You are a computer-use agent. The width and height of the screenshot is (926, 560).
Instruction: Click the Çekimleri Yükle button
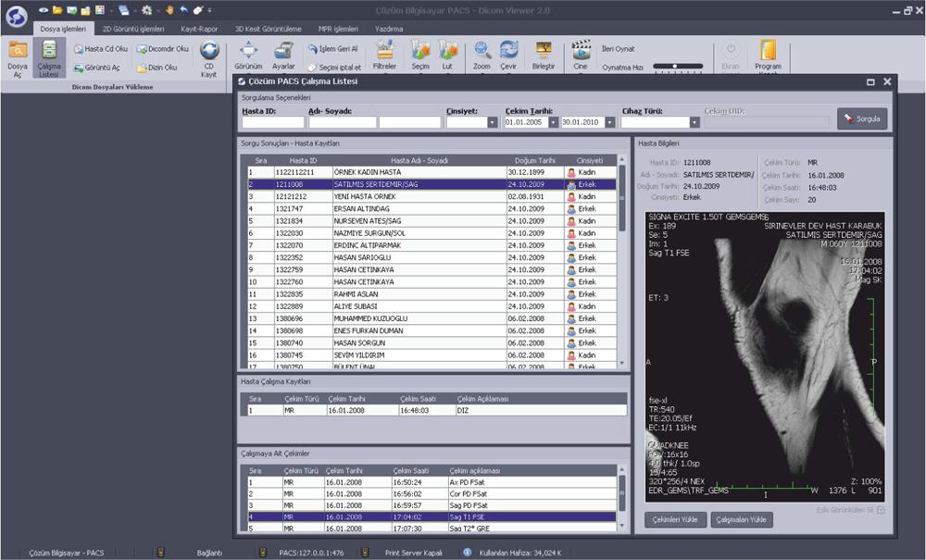click(x=674, y=520)
